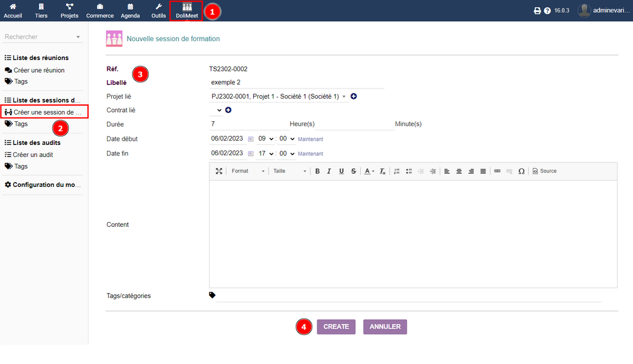Toggle bold formatting in the editor
The image size is (633, 364).
point(317,171)
